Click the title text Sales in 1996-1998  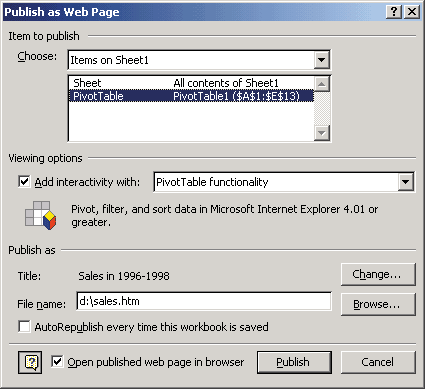(x=124, y=276)
